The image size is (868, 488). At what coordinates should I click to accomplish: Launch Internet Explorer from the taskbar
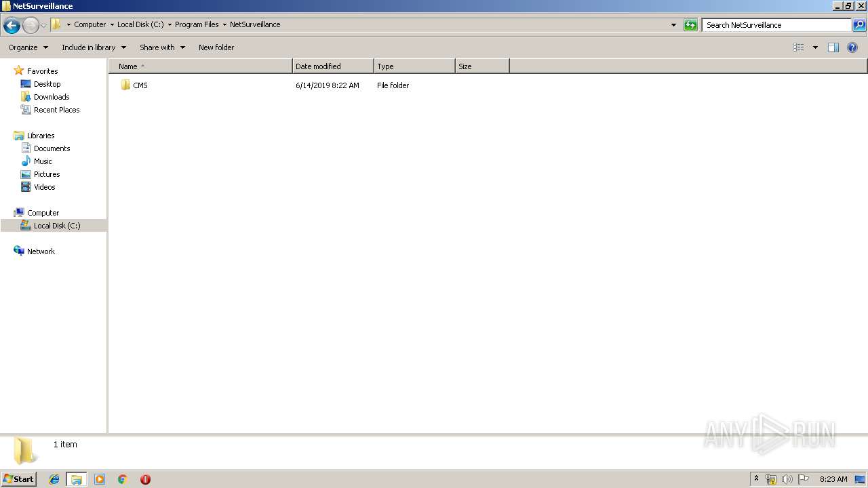click(x=54, y=479)
